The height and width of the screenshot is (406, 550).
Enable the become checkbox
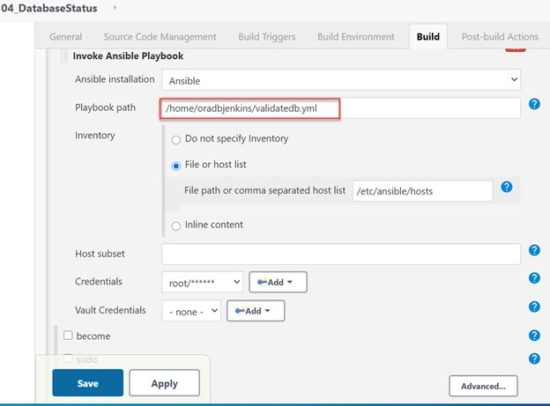(68, 335)
